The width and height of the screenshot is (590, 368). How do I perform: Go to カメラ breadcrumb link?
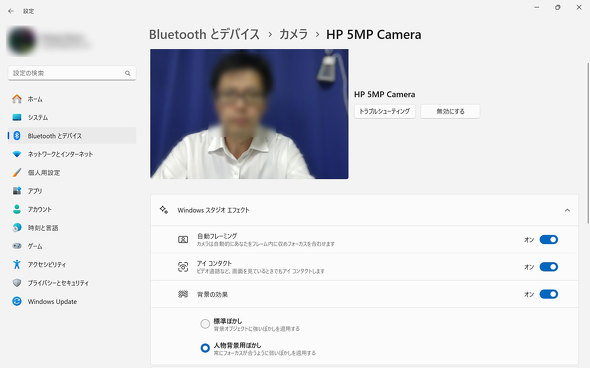[x=293, y=35]
